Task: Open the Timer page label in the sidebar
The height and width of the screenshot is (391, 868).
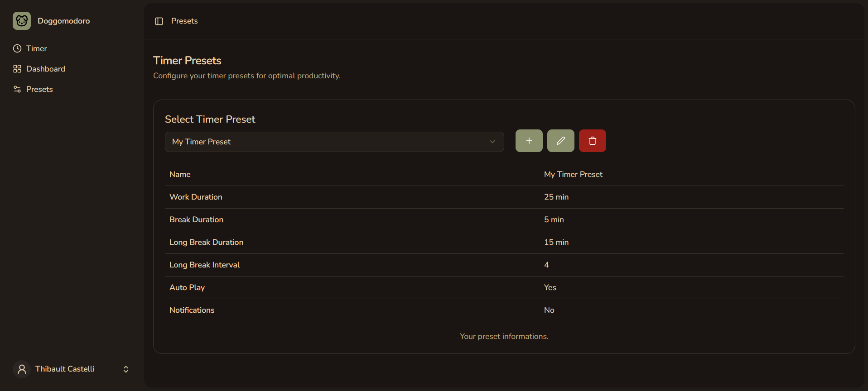Action: coord(37,48)
